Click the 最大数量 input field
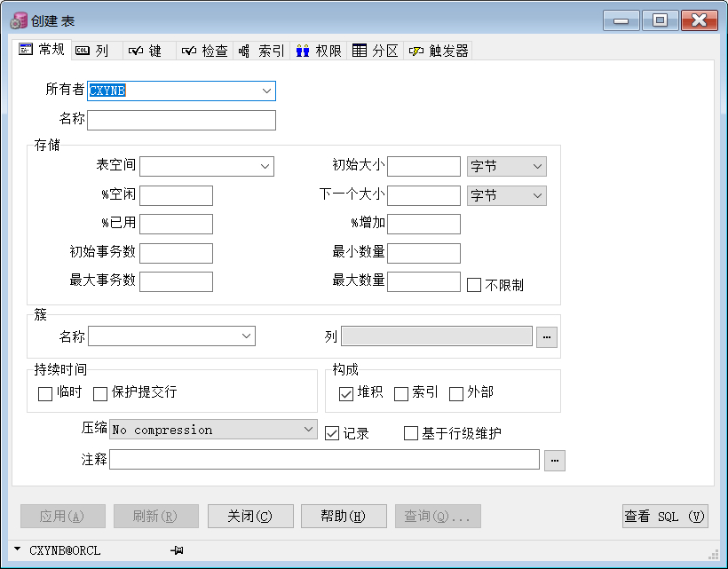The width and height of the screenshot is (728, 569). click(423, 281)
